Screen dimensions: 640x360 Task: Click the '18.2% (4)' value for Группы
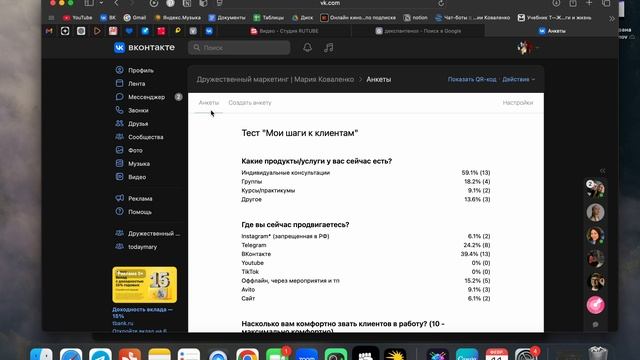tap(477, 182)
